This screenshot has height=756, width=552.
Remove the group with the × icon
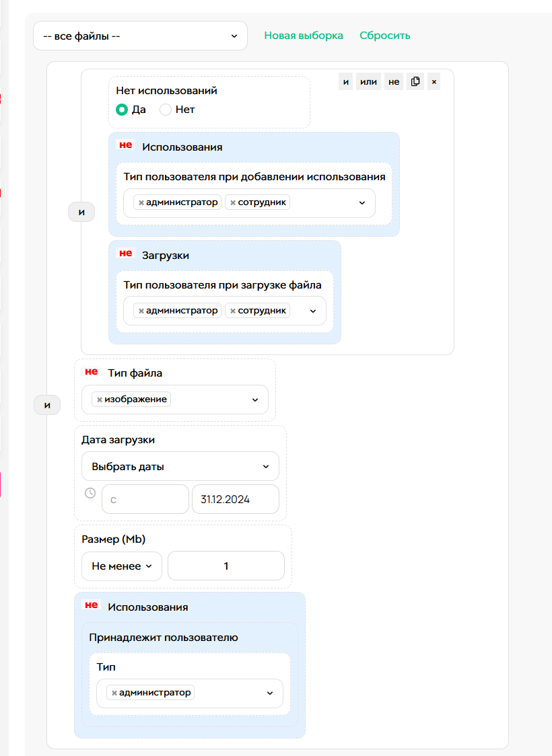(434, 82)
